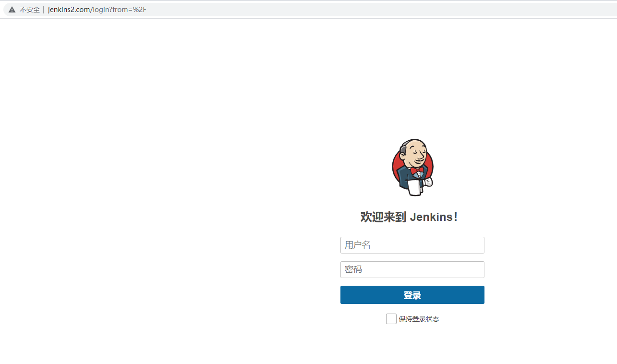Viewport: 617px width, 364px height.
Task: Click the 保持登录状态 label text
Action: click(x=419, y=319)
